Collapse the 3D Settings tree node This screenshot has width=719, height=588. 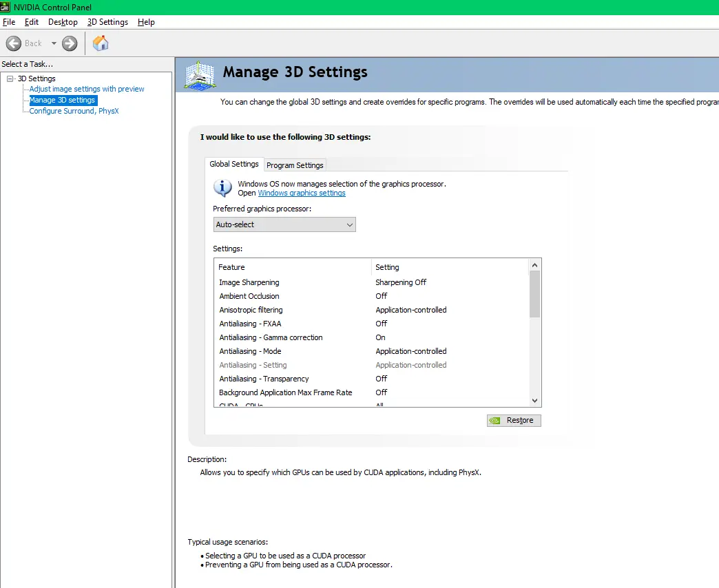pyautogui.click(x=10, y=78)
